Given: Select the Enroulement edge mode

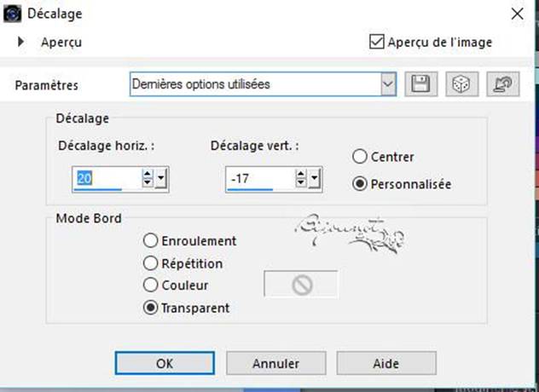Looking at the screenshot, I should 151,240.
